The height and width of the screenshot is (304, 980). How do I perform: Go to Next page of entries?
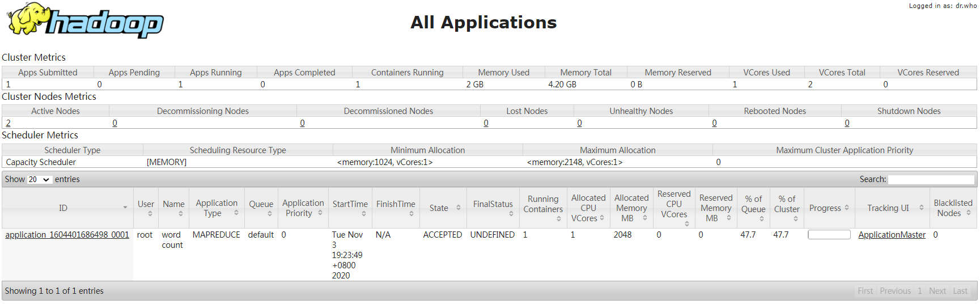(937, 291)
